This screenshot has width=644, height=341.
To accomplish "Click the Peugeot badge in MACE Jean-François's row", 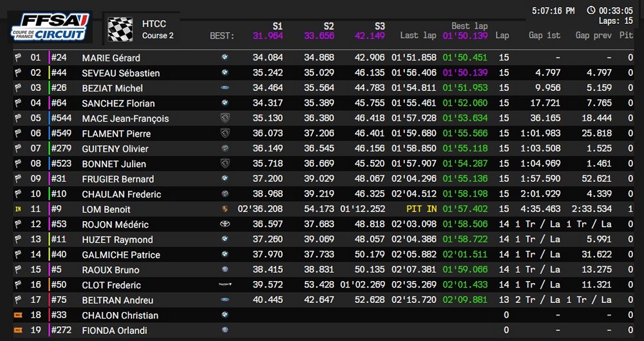I will [x=225, y=118].
